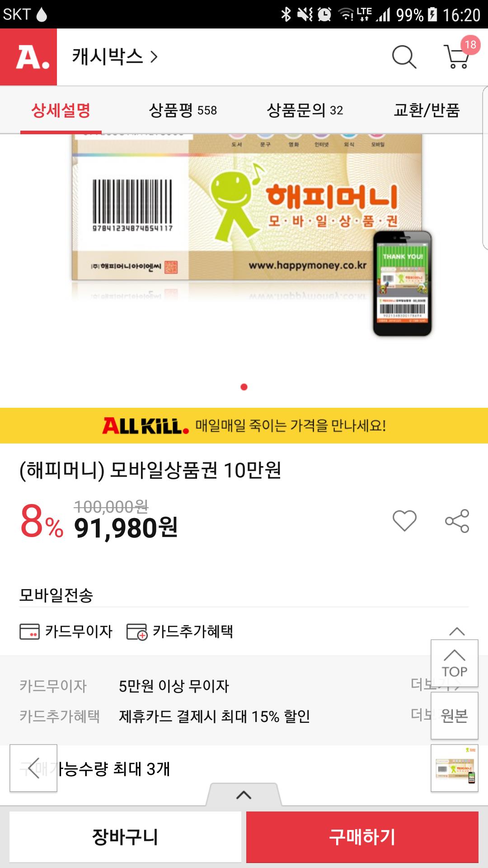Add product to wishlist with heart icon

pos(404,521)
